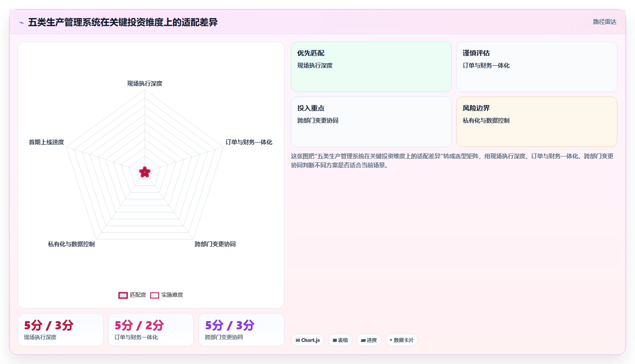The height and width of the screenshot is (364, 635).
Task: Click the 实施难度 legend color box
Action: click(155, 295)
